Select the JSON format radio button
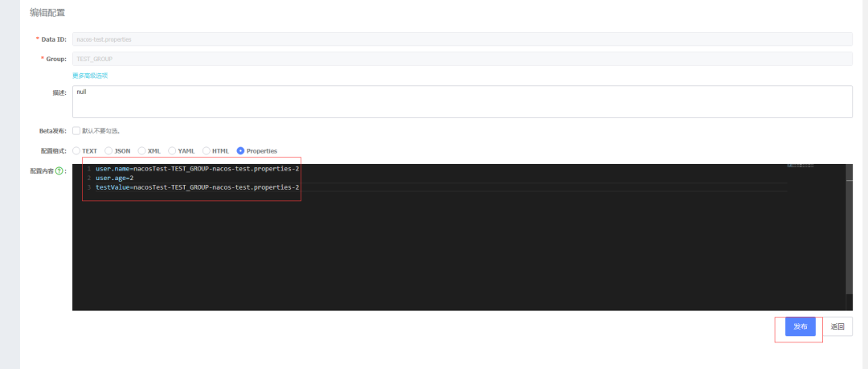Viewport: 868px width, 369px height. [108, 150]
